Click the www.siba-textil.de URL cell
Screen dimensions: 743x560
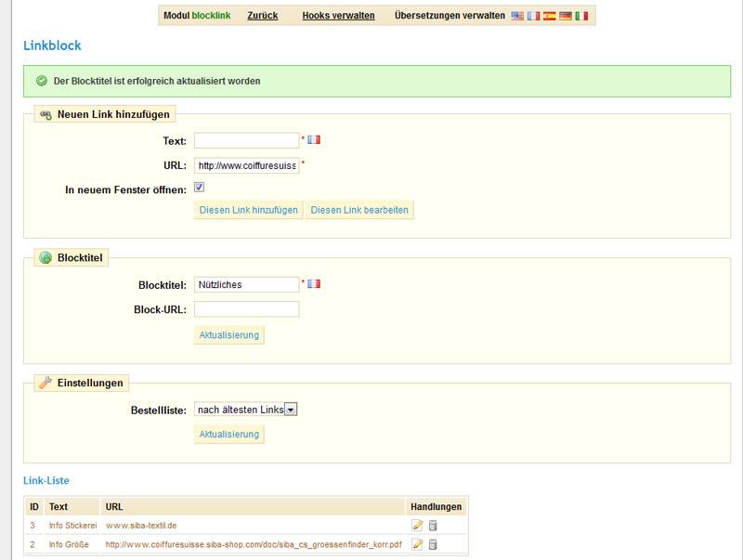[x=141, y=526]
